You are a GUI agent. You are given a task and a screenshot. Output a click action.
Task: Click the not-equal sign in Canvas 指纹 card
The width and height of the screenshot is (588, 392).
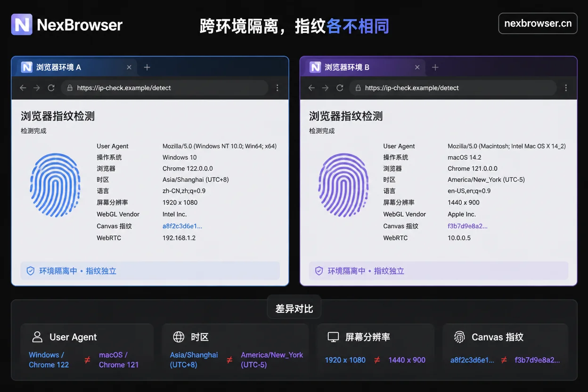pos(504,360)
